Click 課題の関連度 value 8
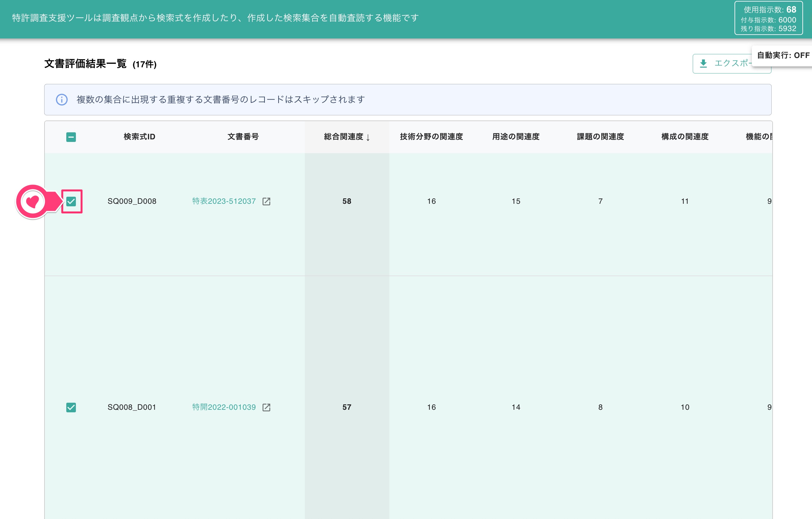This screenshot has width=812, height=519. point(600,407)
